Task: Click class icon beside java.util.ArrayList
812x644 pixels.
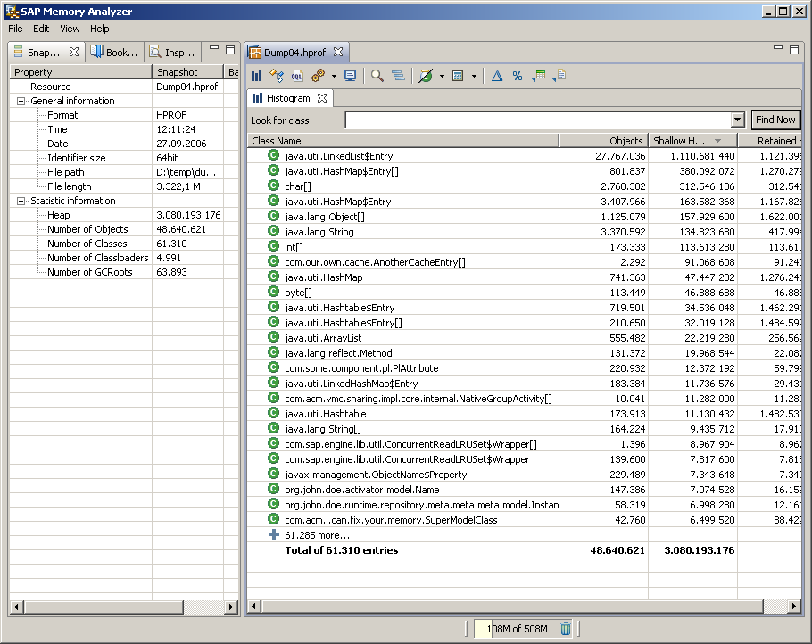Action: (273, 337)
